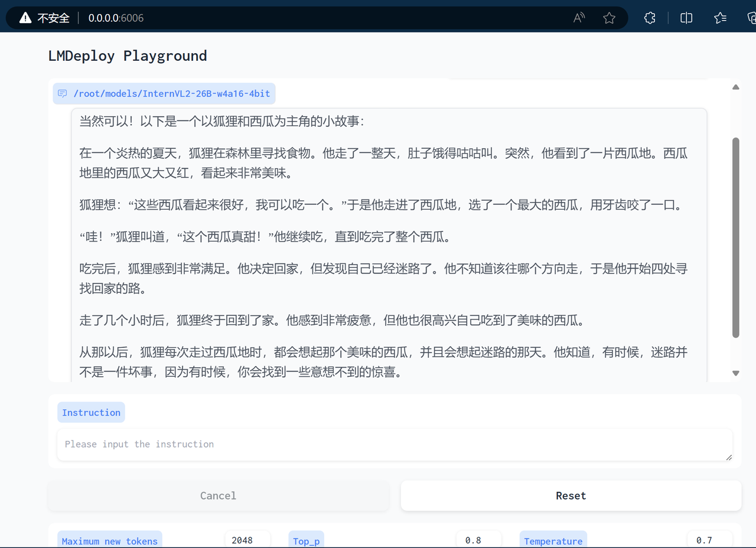Viewport: 756px width, 548px height.
Task: Click the paragraph starting 在一个炎热的夏天
Action: point(384,164)
